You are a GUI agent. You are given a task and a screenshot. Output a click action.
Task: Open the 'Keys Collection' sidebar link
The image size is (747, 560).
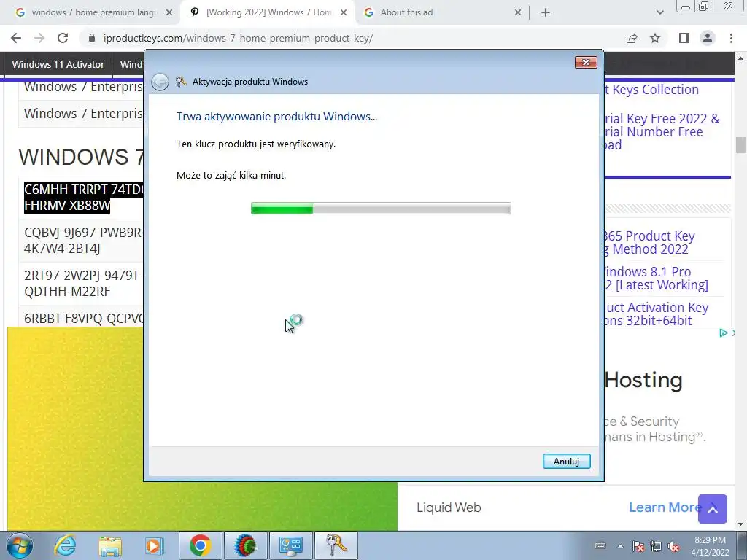coord(651,90)
